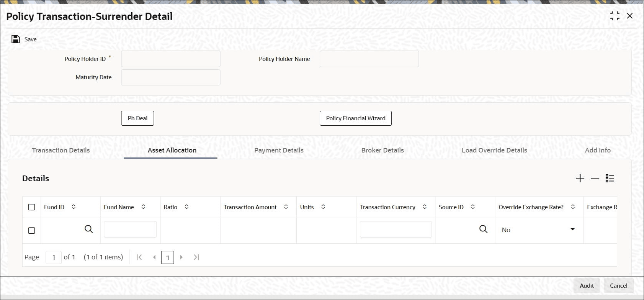Image resolution: width=644 pixels, height=300 pixels.
Task: Click the Ph Deal button
Action: (138, 118)
